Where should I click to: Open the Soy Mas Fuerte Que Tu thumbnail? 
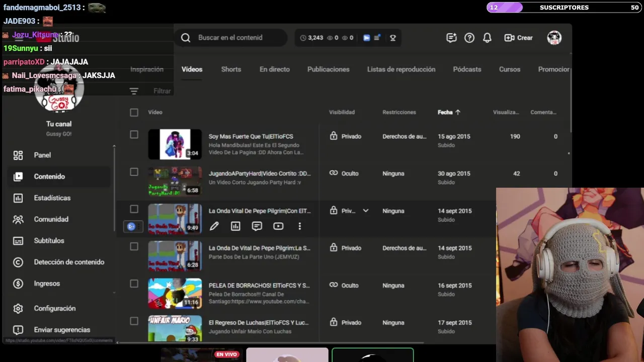click(175, 144)
